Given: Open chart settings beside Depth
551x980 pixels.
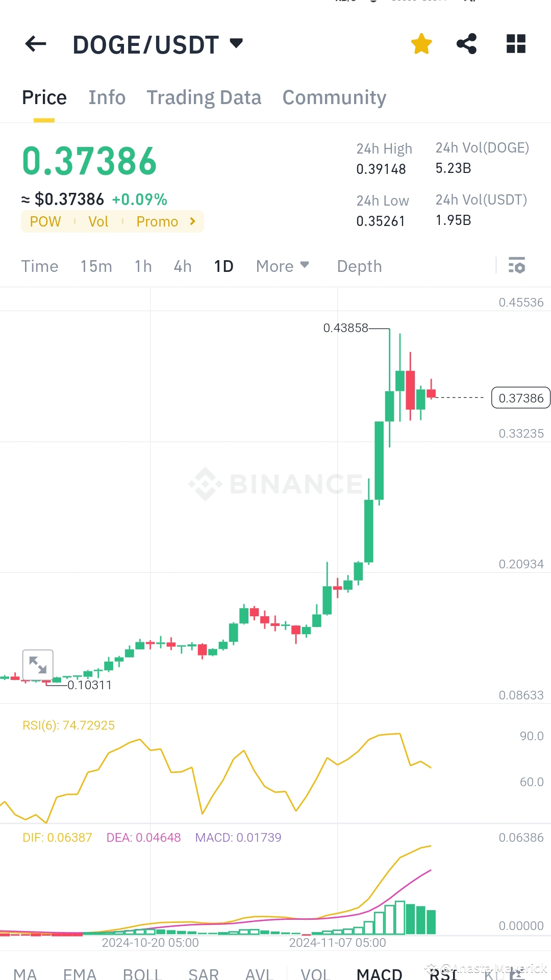Looking at the screenshot, I should [x=517, y=266].
